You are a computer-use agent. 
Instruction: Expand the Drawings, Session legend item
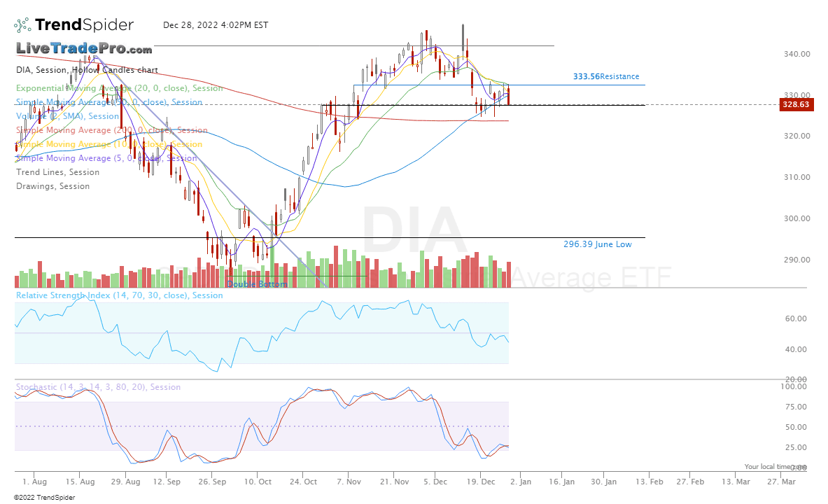(x=52, y=185)
